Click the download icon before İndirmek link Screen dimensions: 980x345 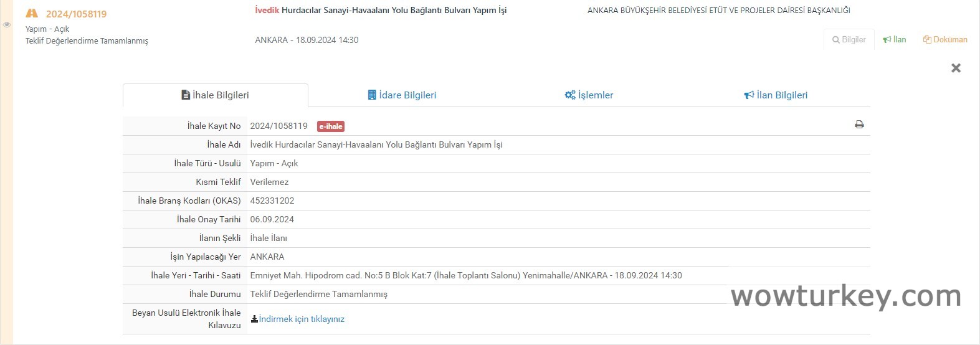254,319
